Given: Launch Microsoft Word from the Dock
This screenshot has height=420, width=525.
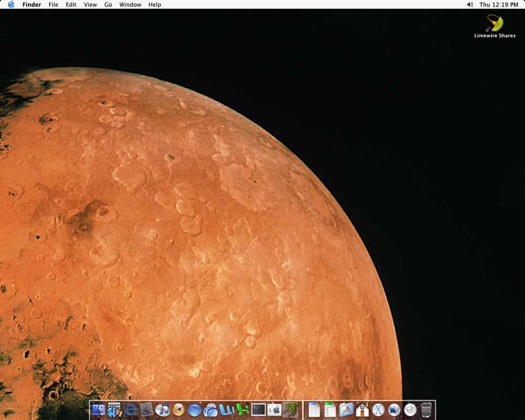Looking at the screenshot, I should (227, 410).
